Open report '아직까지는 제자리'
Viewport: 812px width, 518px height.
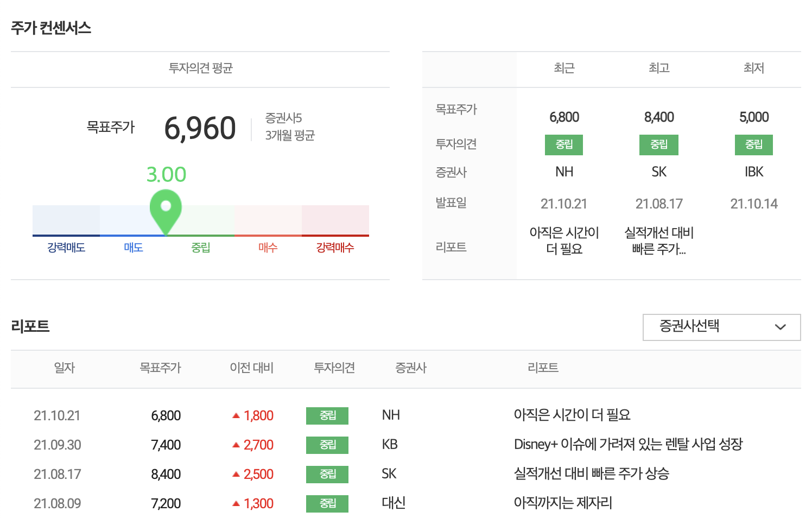point(563,503)
